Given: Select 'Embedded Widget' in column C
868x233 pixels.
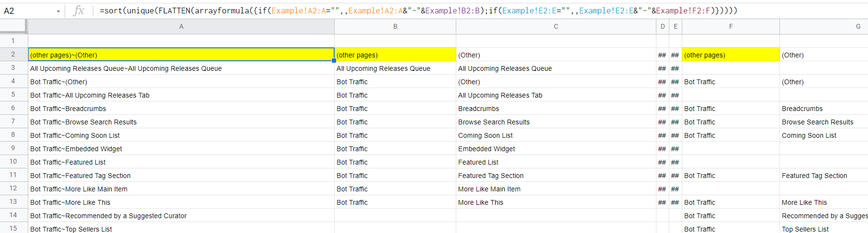Looking at the screenshot, I should click(x=556, y=148).
